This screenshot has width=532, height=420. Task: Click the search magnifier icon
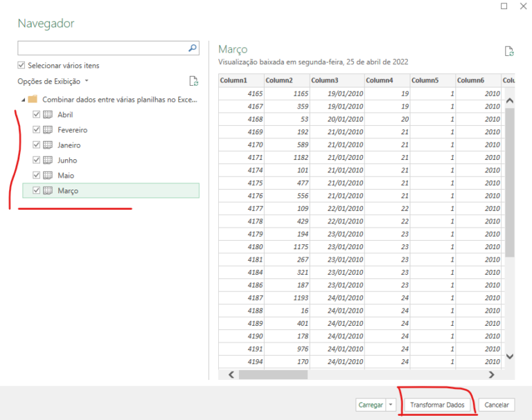[193, 48]
